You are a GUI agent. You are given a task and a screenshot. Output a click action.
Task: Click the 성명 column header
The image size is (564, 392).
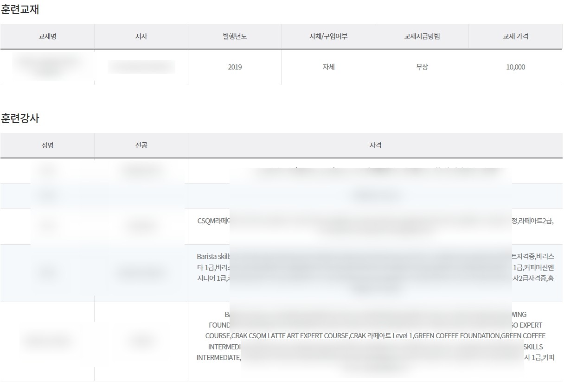click(x=48, y=145)
